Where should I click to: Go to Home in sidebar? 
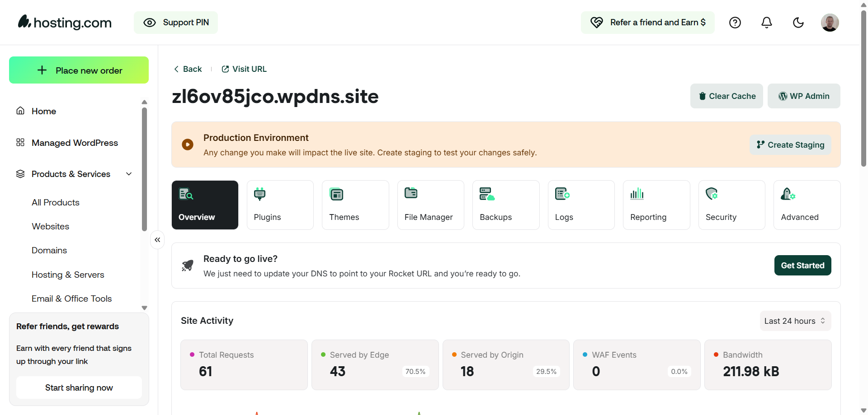click(x=44, y=111)
